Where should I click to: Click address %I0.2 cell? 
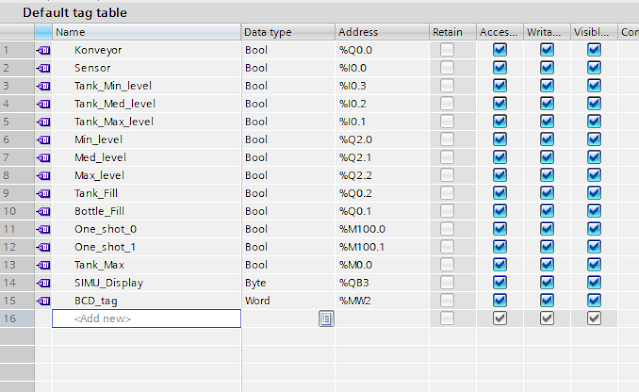pyautogui.click(x=382, y=104)
